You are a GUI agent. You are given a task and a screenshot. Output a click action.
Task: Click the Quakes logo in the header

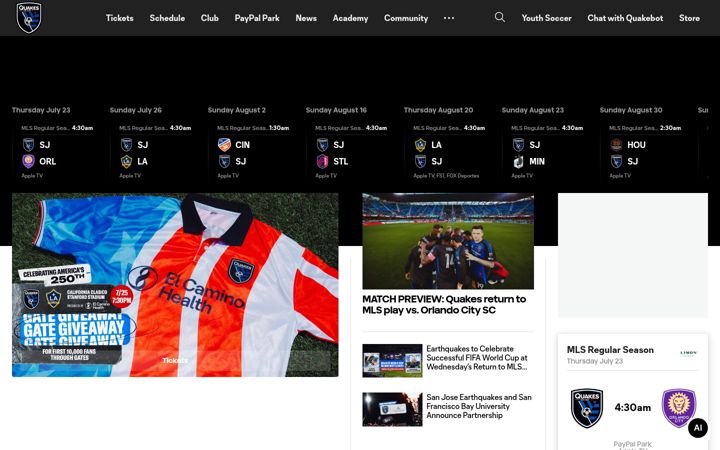tap(28, 17)
